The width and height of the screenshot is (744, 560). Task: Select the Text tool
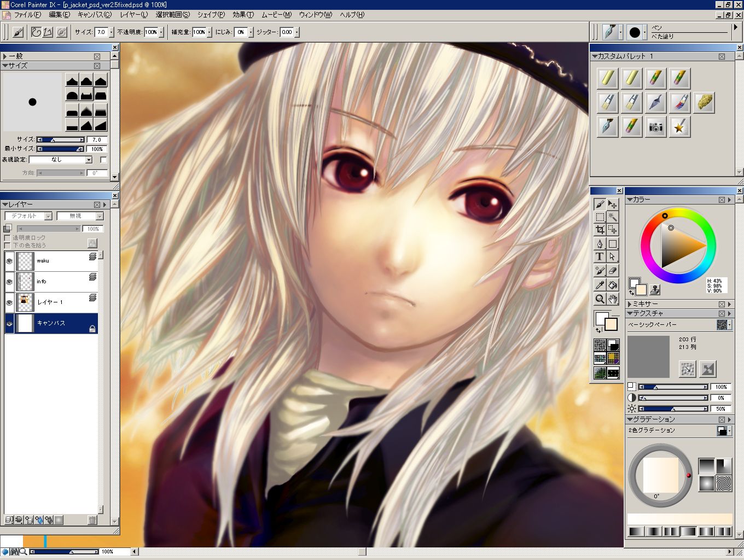600,257
